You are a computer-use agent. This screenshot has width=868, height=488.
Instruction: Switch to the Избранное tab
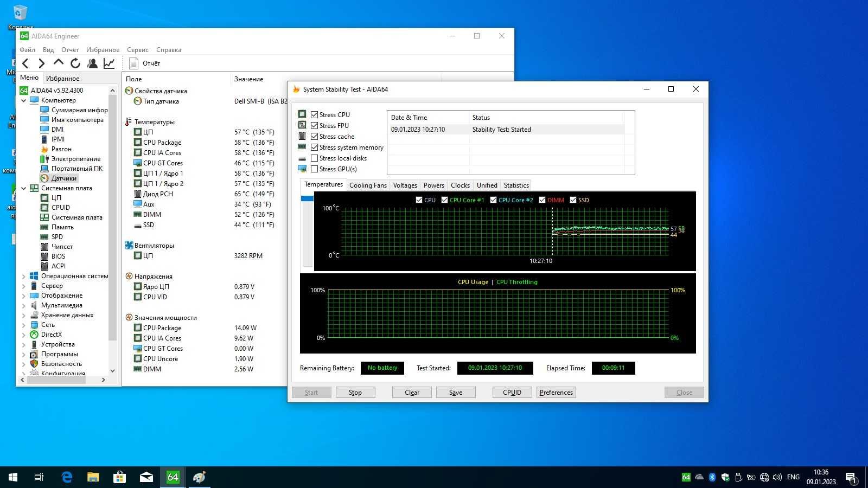click(x=62, y=79)
